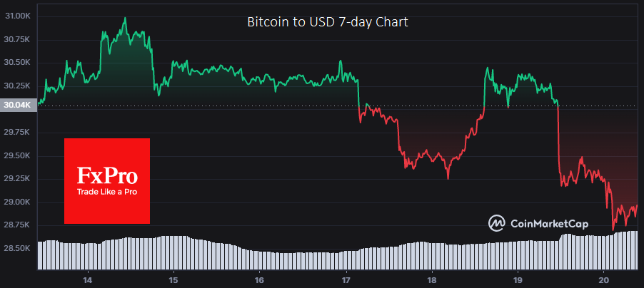The height and width of the screenshot is (288, 644).
Task: Click the highlighted 30.04K price label
Action: point(19,106)
